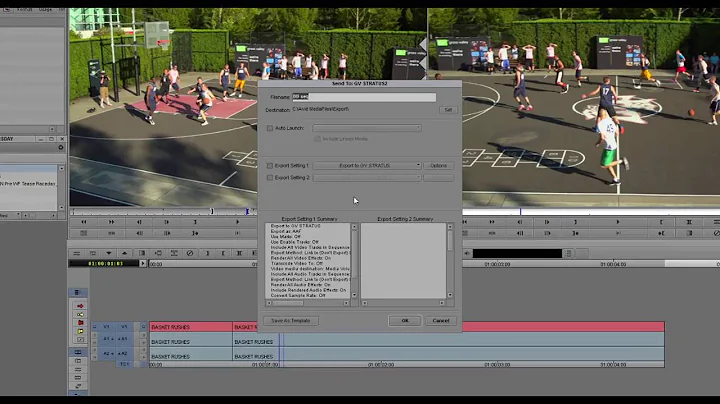Play the sequence in record monitor
Image resolution: width=720 pixels, height=404 pixels.
(618, 222)
